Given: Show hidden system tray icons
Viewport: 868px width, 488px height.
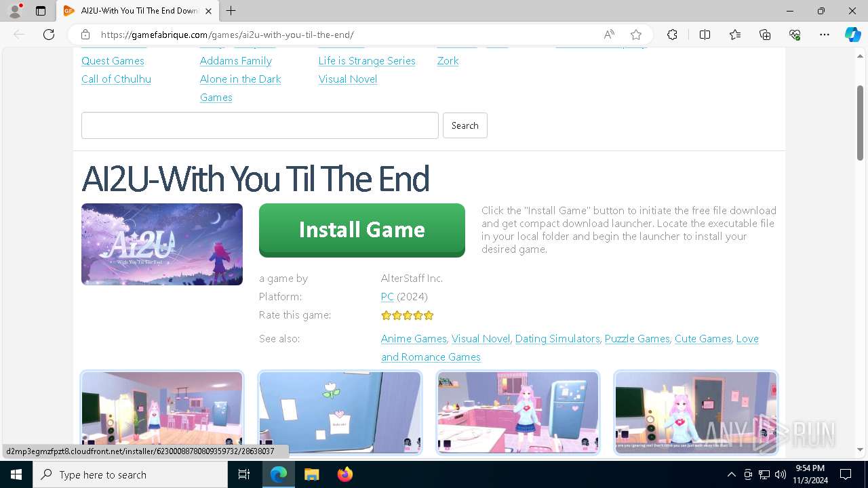Looking at the screenshot, I should click(x=731, y=474).
